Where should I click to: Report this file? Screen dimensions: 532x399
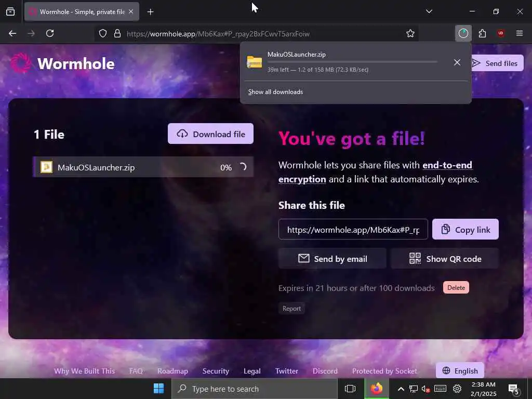[291, 309]
